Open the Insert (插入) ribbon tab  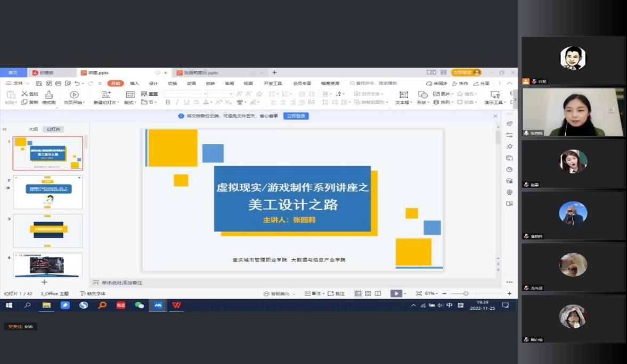point(134,84)
